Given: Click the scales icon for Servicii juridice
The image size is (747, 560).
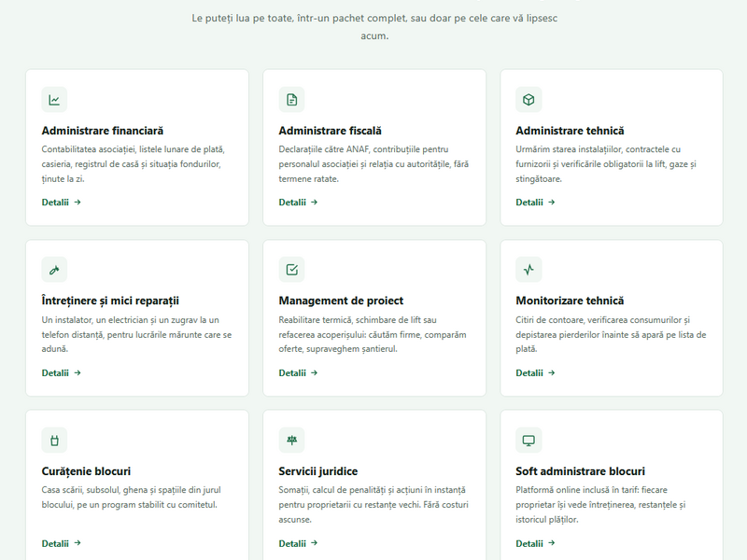Looking at the screenshot, I should coord(291,440).
